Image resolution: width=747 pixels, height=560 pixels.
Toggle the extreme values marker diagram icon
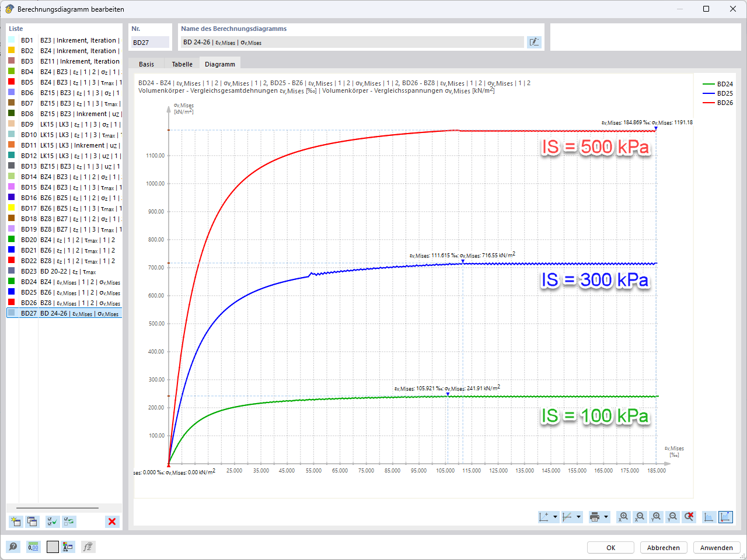[x=725, y=517]
